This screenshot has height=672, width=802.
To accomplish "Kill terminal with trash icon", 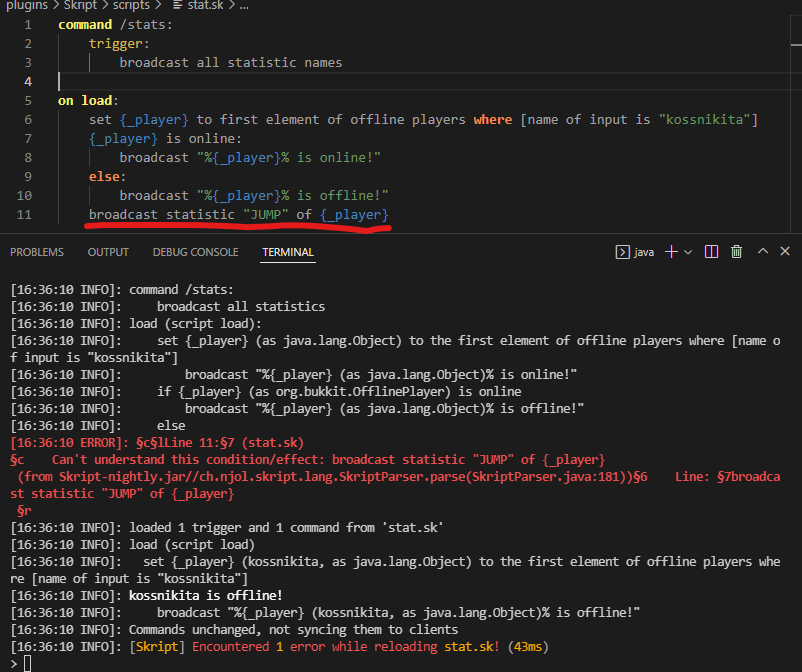I will point(737,252).
